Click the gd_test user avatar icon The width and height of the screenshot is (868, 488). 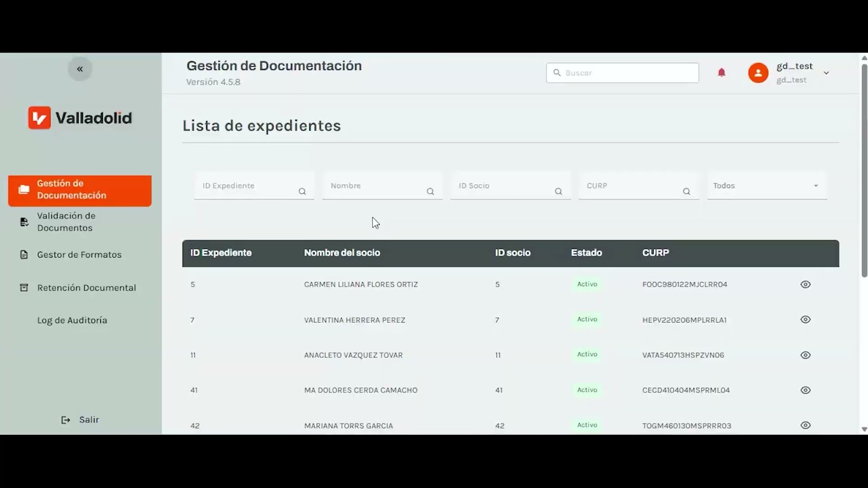pos(758,73)
